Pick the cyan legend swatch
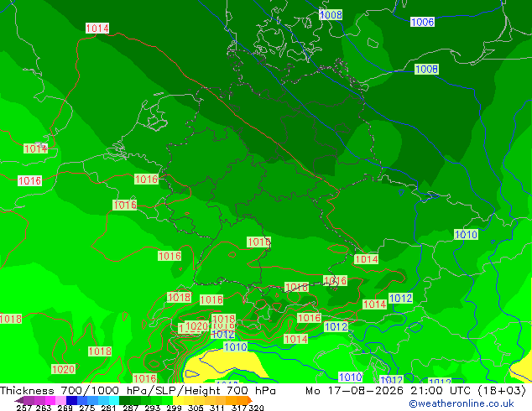This screenshot has height=411, width=532. coord(114,400)
